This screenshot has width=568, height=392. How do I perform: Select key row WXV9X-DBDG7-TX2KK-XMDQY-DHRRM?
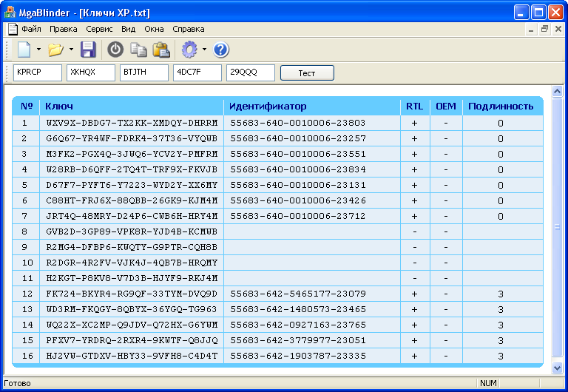pos(132,123)
